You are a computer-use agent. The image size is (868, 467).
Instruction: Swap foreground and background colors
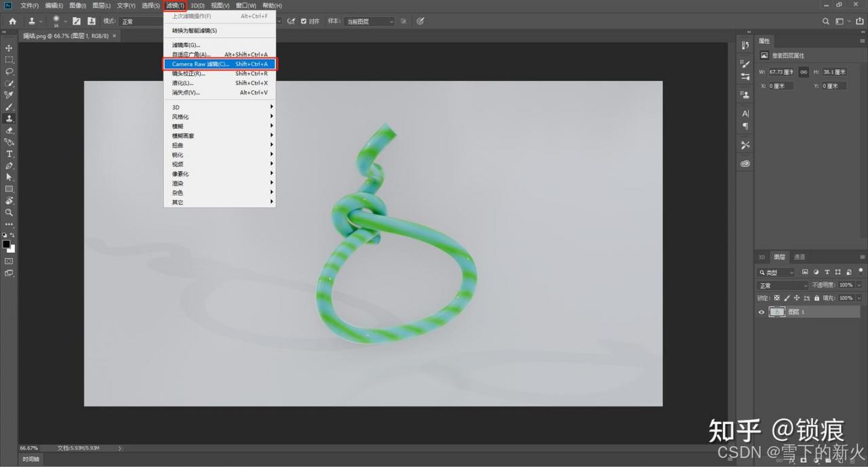tap(12, 235)
